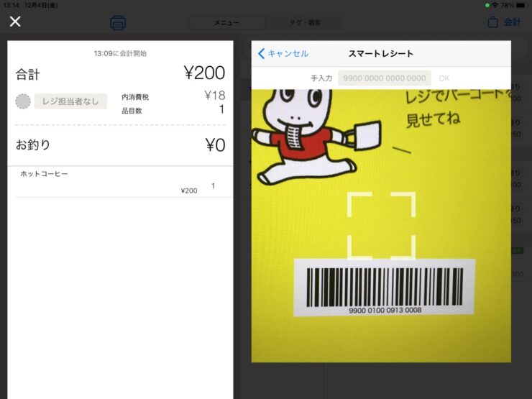
Task: Tap the battery indicator in the status bar
Action: [x=520, y=5]
